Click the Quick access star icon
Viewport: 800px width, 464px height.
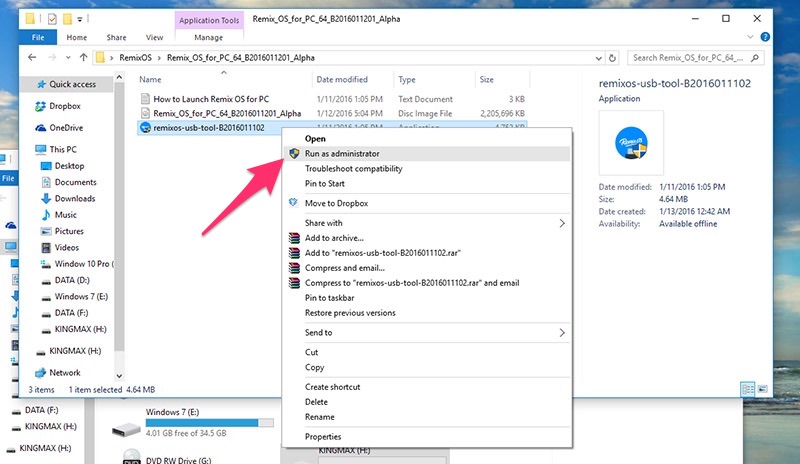(42, 84)
